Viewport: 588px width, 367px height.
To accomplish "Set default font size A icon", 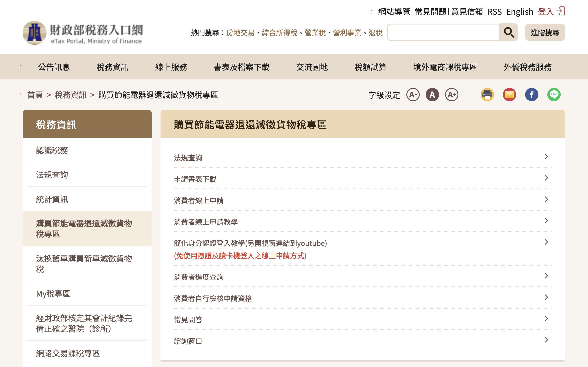I will click(432, 95).
